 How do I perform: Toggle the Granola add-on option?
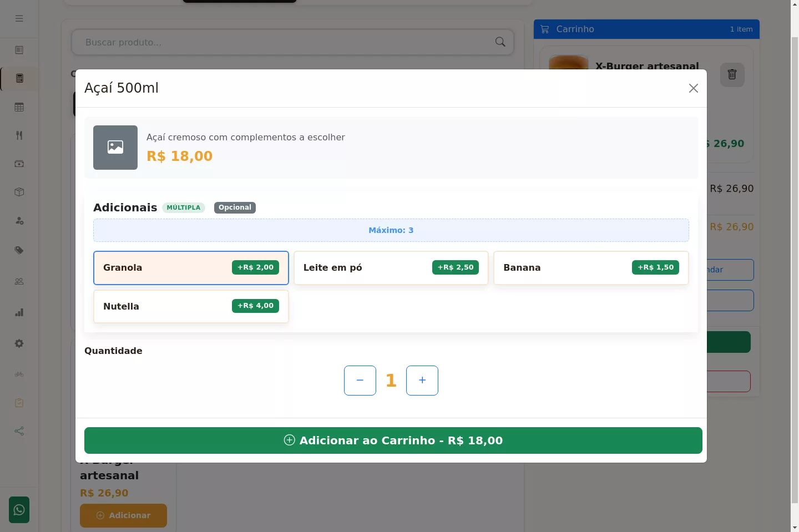pyautogui.click(x=191, y=268)
